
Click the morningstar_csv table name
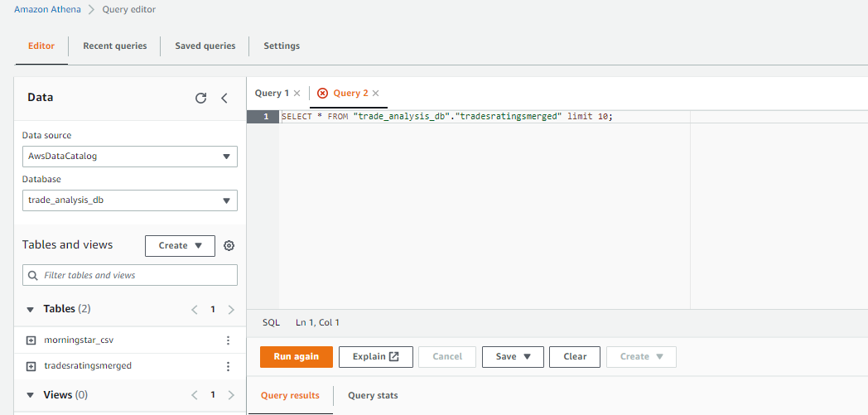pyautogui.click(x=80, y=340)
